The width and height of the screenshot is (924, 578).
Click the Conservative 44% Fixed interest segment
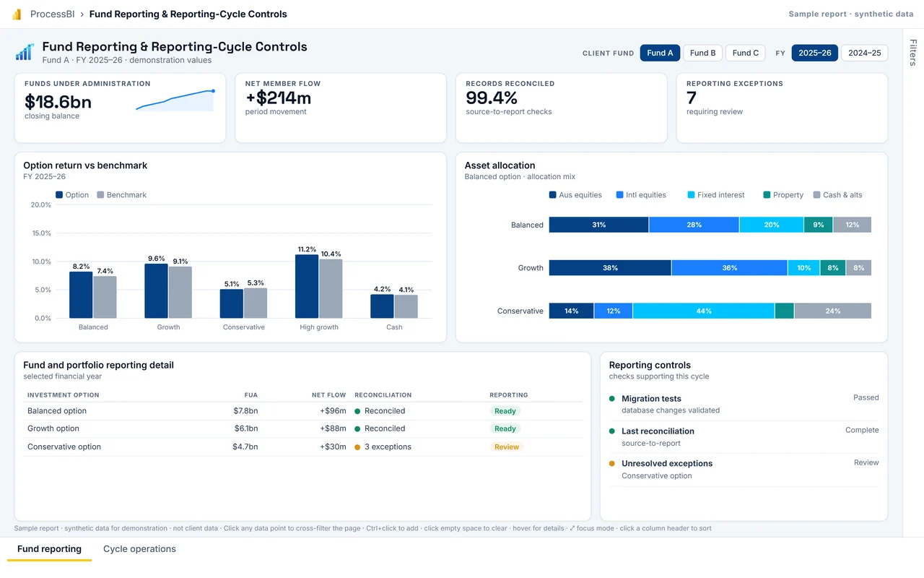(x=704, y=311)
